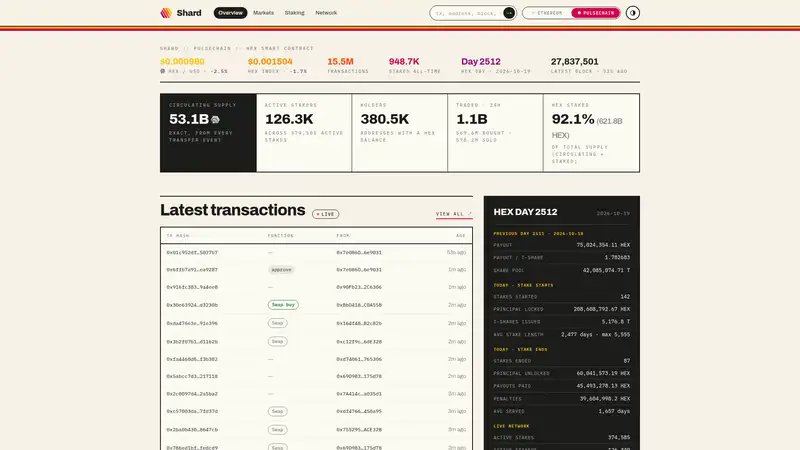Click the HEX / USD token icon

click(163, 71)
